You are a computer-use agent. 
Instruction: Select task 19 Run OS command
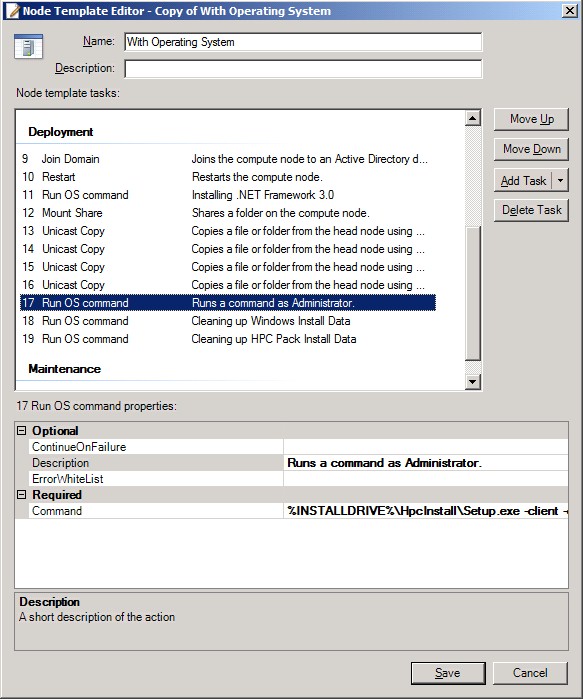coord(228,339)
